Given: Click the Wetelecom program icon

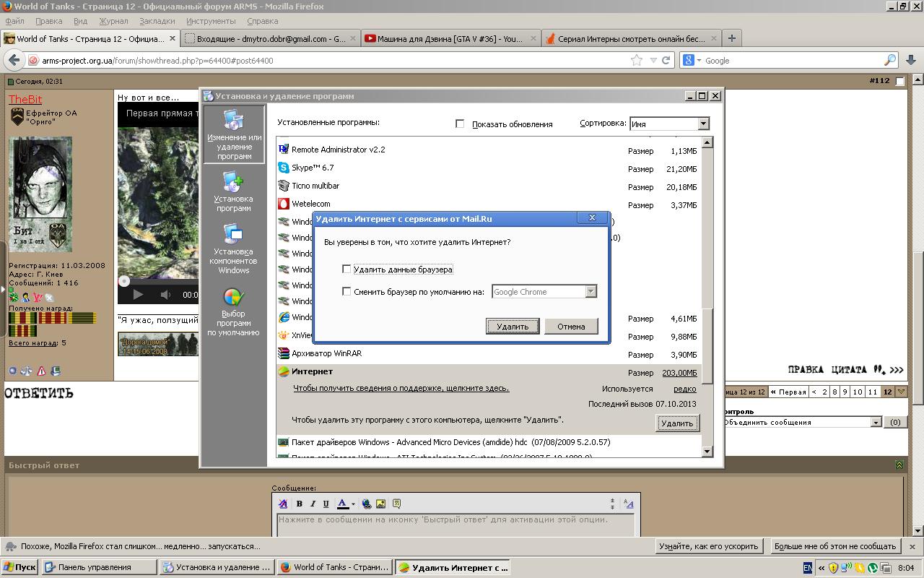Looking at the screenshot, I should click(284, 204).
